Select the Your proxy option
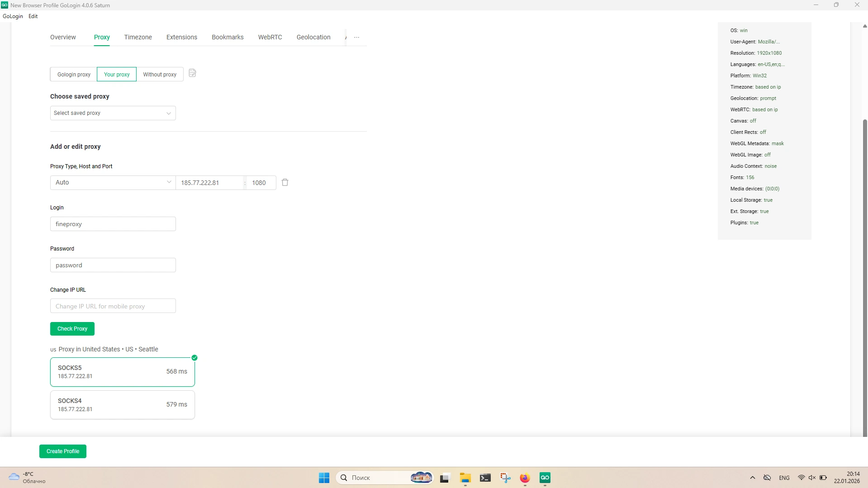The image size is (868, 488). 117,74
